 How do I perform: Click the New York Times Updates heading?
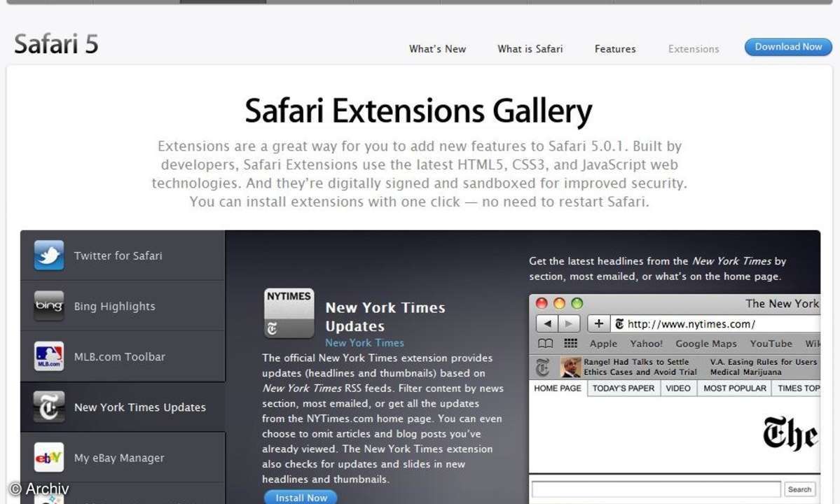385,316
